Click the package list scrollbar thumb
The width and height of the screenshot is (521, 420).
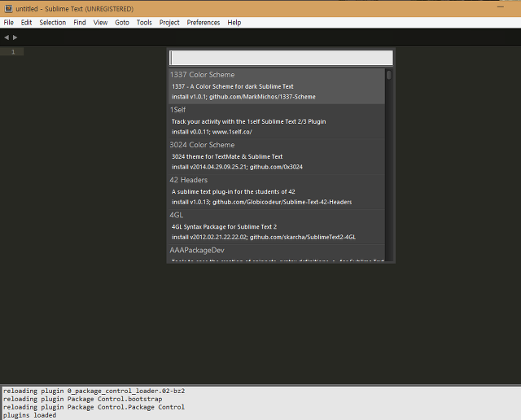(389, 75)
